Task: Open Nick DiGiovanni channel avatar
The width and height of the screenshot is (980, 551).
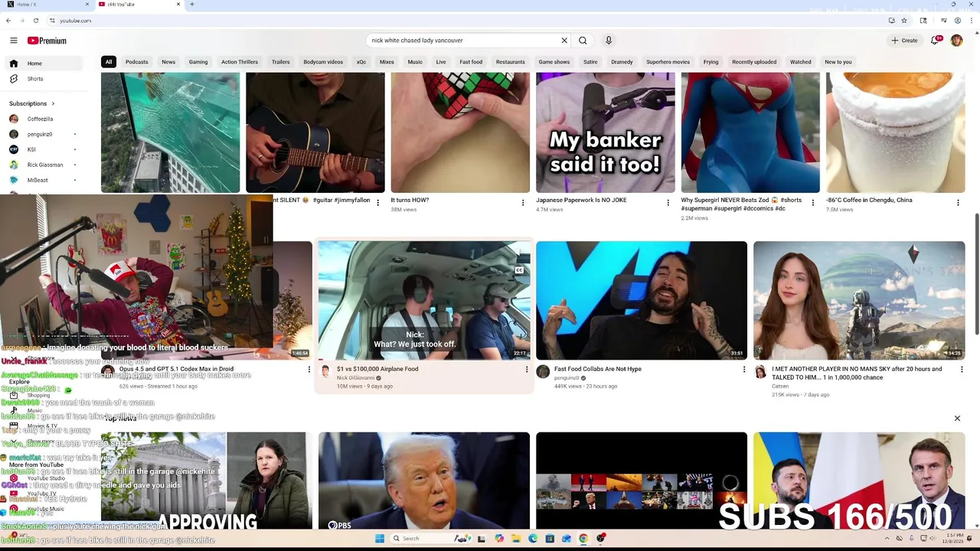Action: click(x=325, y=372)
